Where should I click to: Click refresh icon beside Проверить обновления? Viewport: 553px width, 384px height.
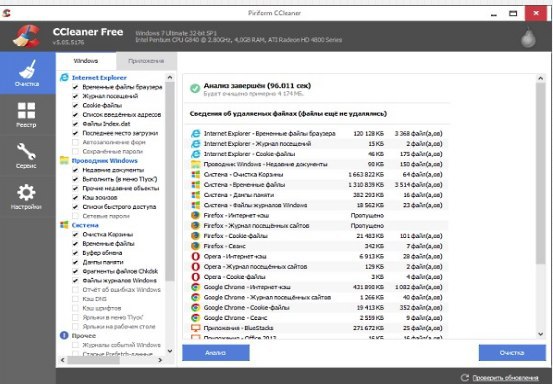coord(464,378)
